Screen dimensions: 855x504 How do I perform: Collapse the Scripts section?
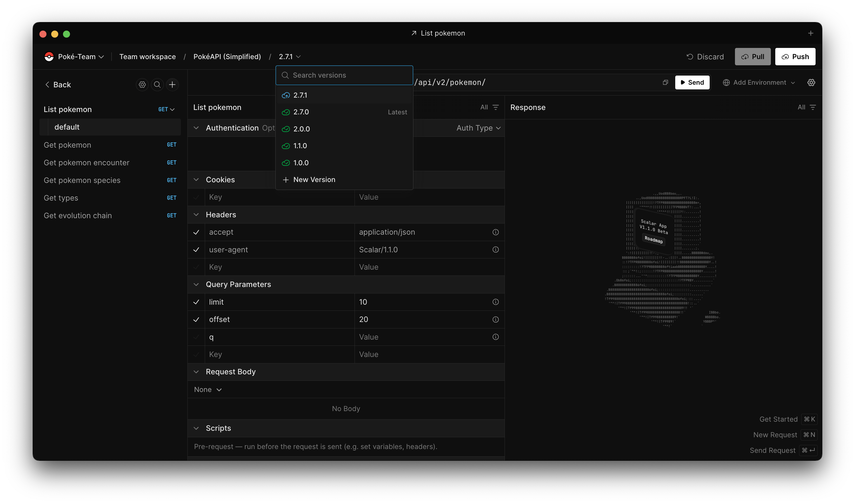click(196, 428)
